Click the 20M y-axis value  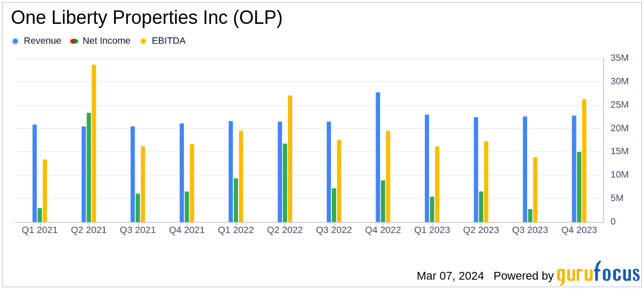[x=619, y=128]
